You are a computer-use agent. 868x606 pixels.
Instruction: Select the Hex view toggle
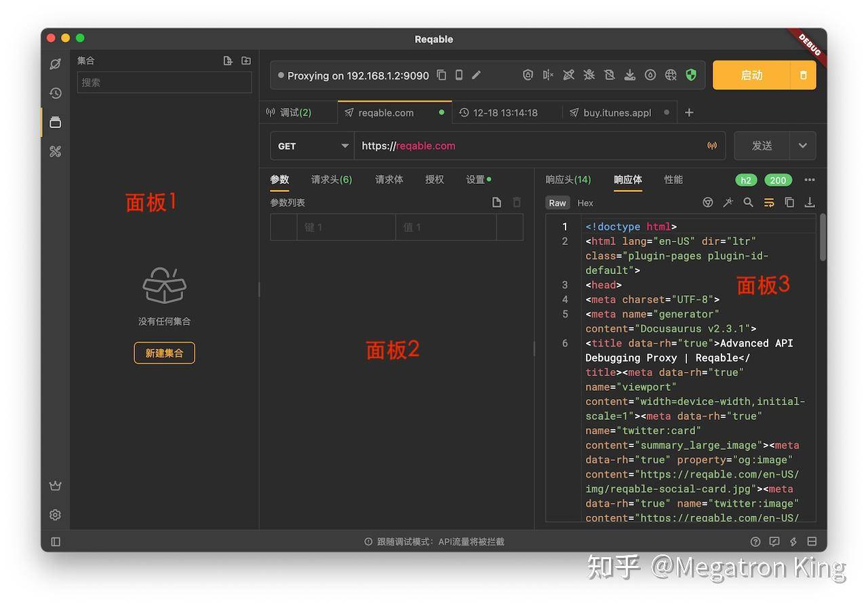click(585, 203)
